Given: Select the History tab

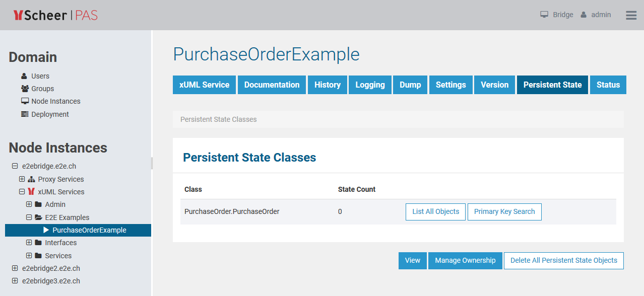Looking at the screenshot, I should pos(327,85).
